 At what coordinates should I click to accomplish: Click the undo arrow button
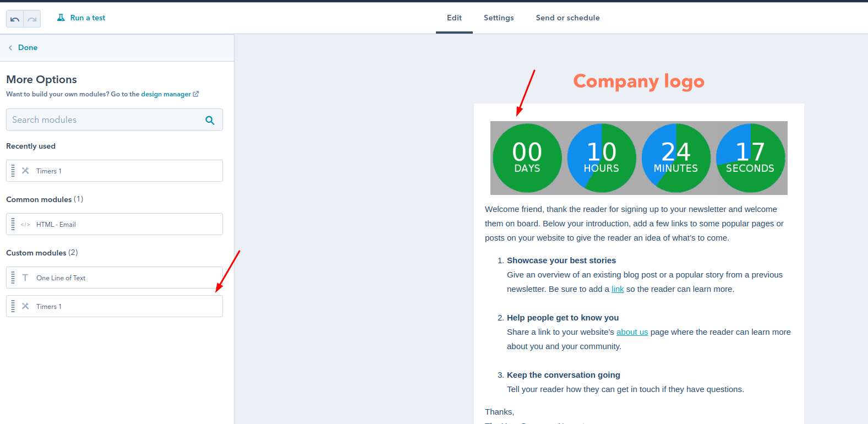pos(15,19)
